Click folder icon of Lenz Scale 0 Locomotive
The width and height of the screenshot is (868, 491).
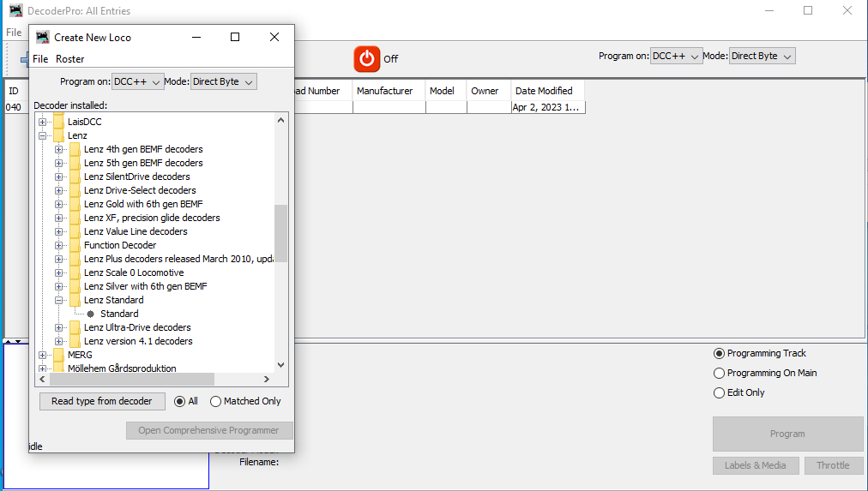[x=75, y=272]
